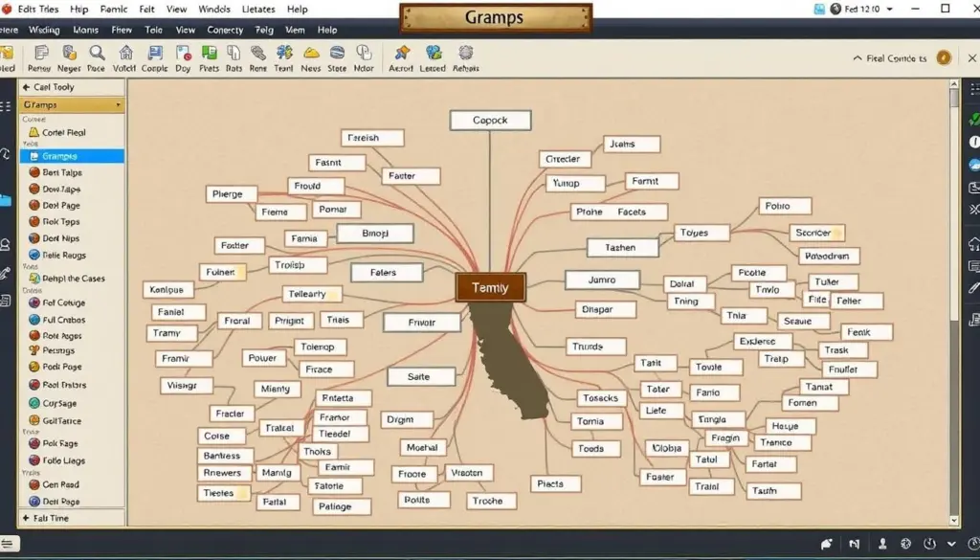Click the Saite node
Viewport: 980px width, 560px height.
tap(421, 376)
